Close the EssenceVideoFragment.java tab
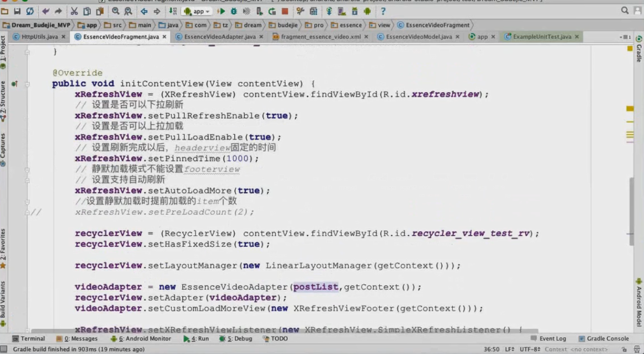 164,37
